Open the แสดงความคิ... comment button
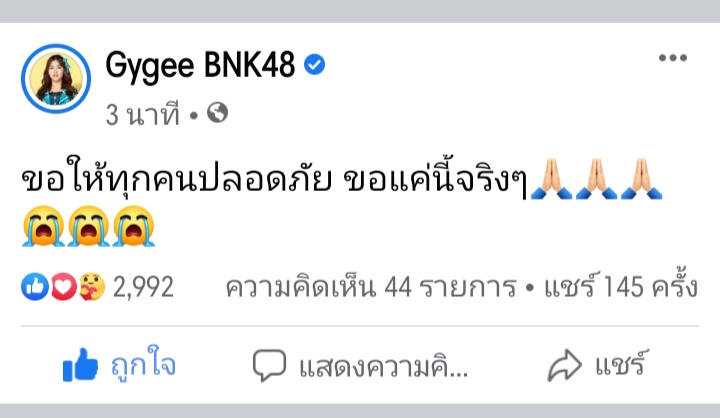 click(x=360, y=366)
